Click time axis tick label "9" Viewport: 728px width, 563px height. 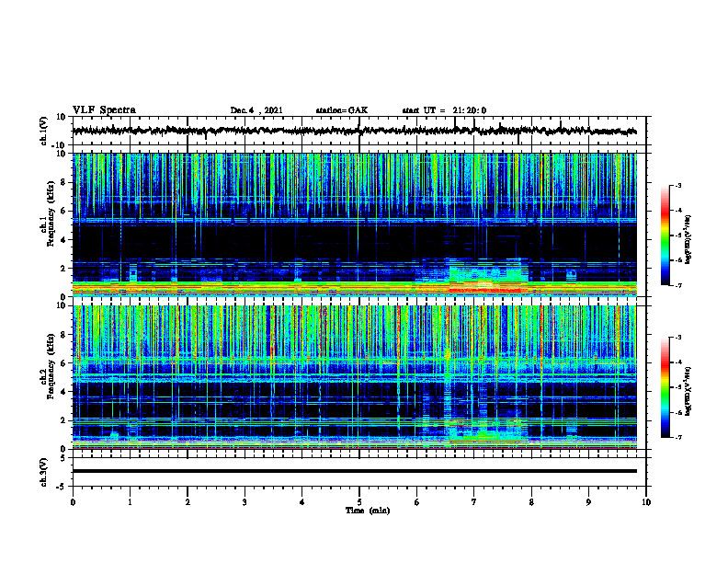tap(588, 502)
